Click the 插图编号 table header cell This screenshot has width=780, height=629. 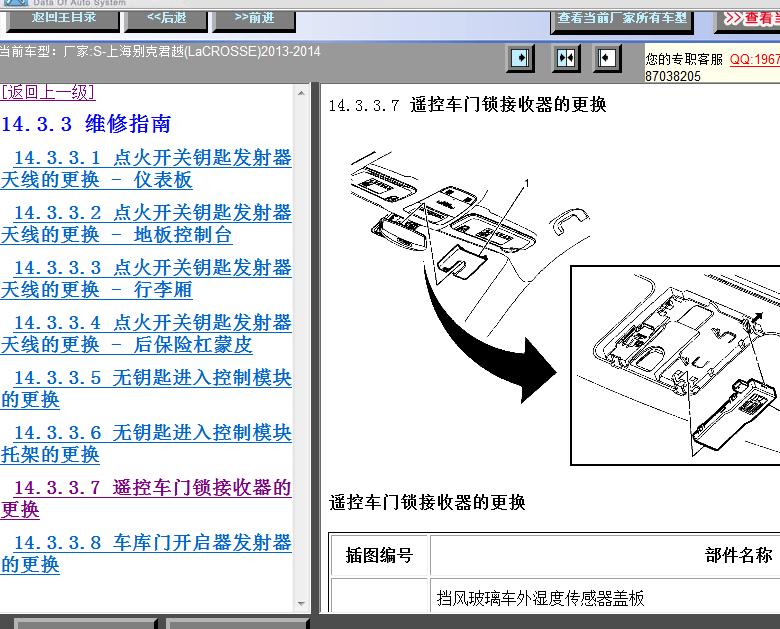[x=379, y=555]
